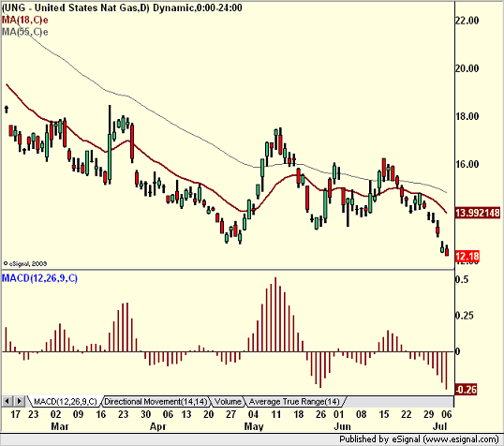
Task: Click the Published by eSignal link text
Action: click(419, 439)
